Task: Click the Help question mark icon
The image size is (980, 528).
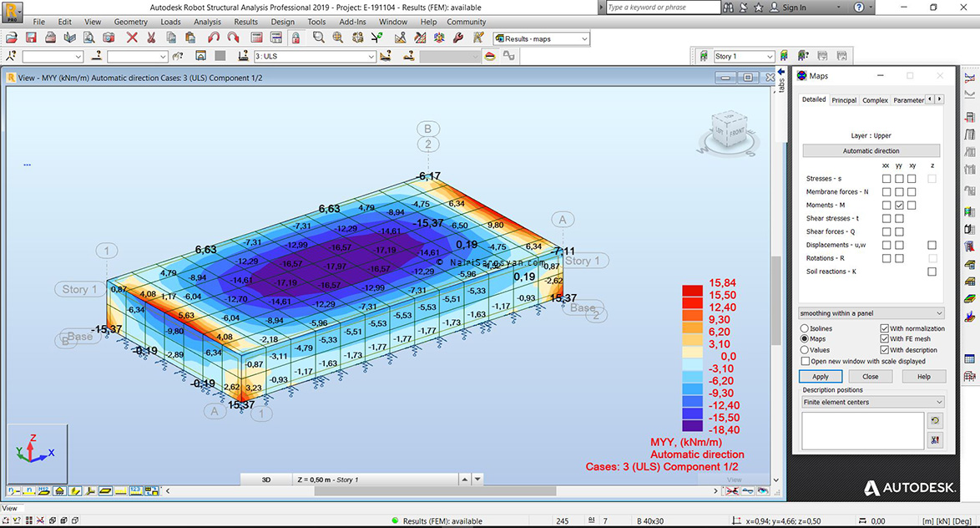Action: click(x=859, y=8)
